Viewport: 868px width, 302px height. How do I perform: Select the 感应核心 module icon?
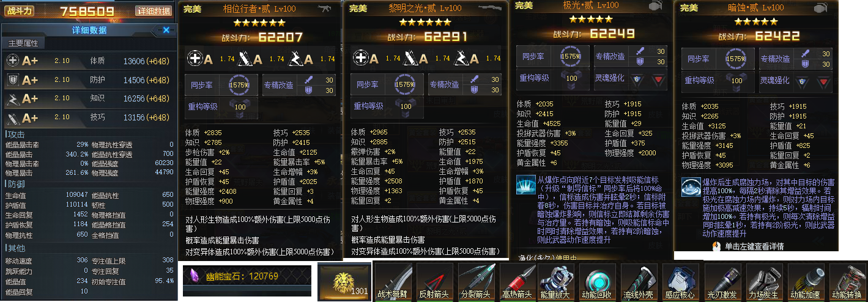tap(680, 282)
